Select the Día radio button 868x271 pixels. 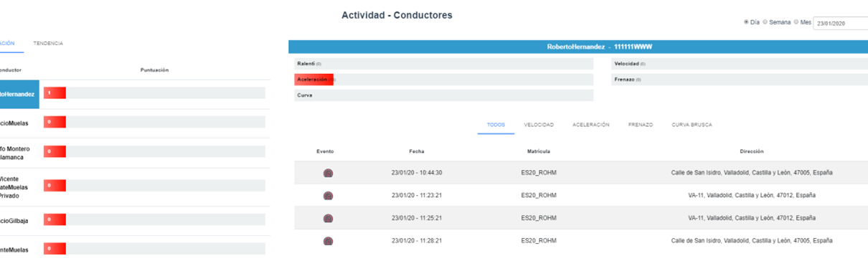click(x=746, y=22)
